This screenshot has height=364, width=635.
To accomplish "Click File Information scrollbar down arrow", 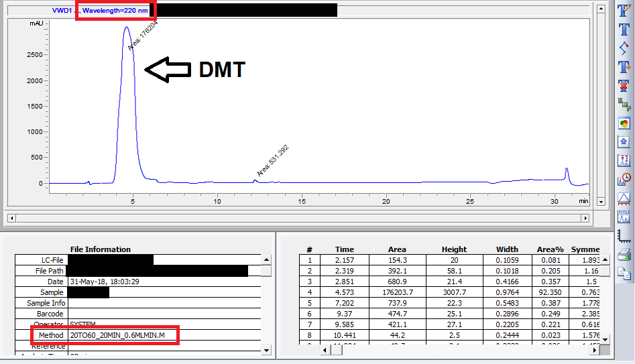I will point(266,351).
